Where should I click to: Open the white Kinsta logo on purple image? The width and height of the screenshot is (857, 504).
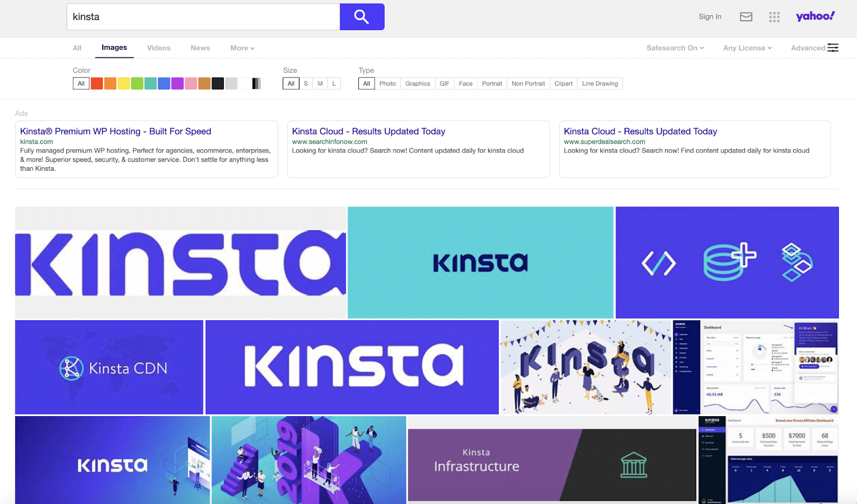[x=352, y=367]
